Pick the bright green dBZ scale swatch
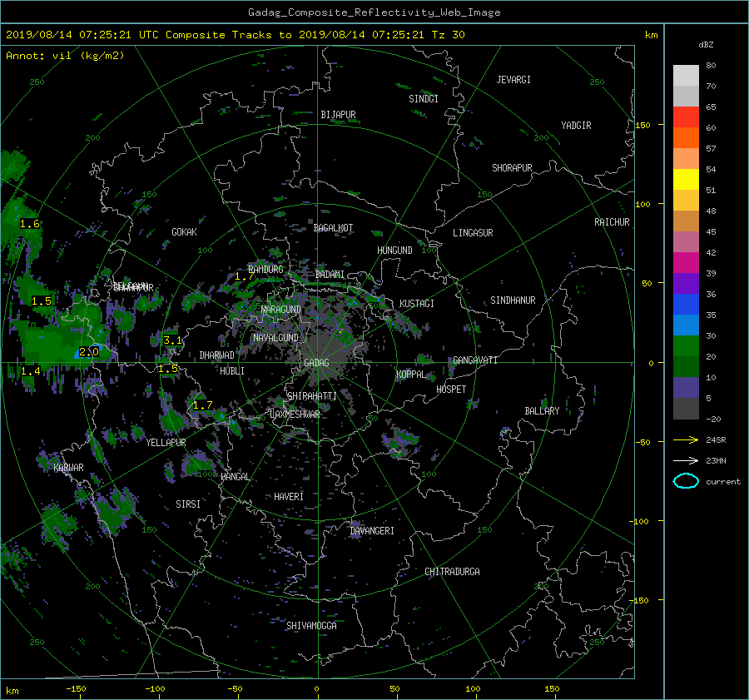The height and width of the screenshot is (700, 749). click(x=686, y=345)
